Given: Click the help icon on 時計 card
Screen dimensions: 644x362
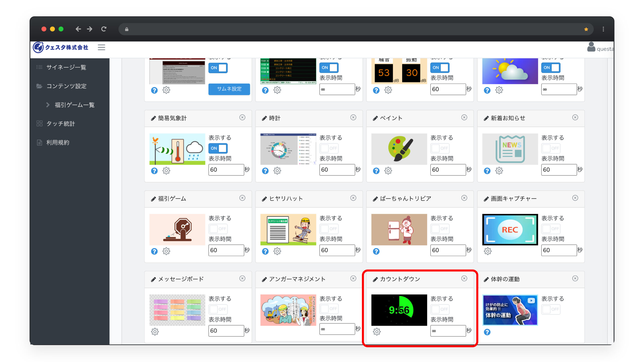Looking at the screenshot, I should tap(265, 171).
